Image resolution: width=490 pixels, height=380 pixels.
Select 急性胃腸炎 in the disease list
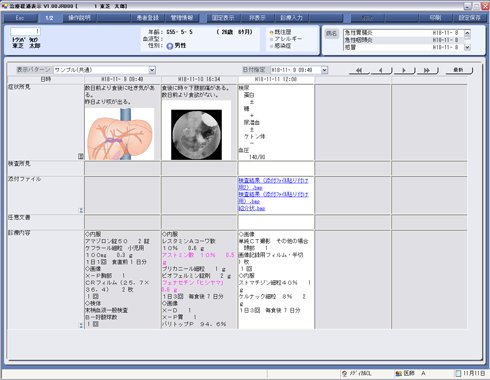click(x=403, y=33)
